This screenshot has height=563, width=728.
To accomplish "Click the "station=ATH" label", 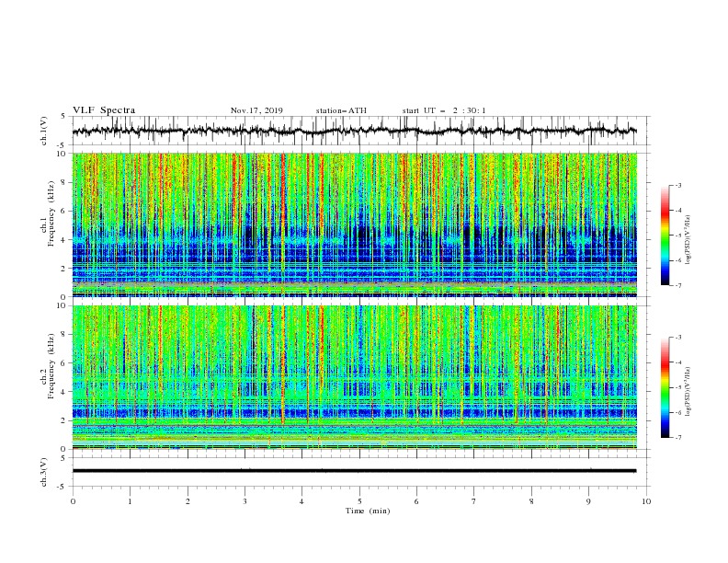I will click(x=341, y=110).
